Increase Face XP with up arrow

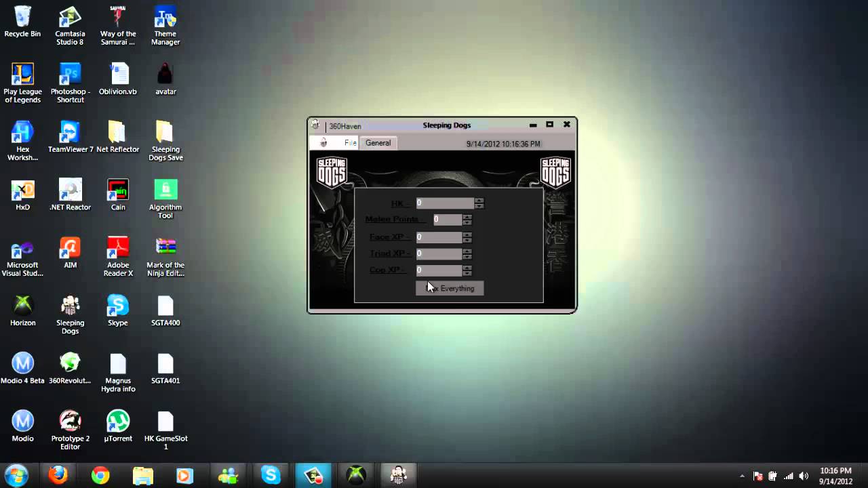click(467, 235)
